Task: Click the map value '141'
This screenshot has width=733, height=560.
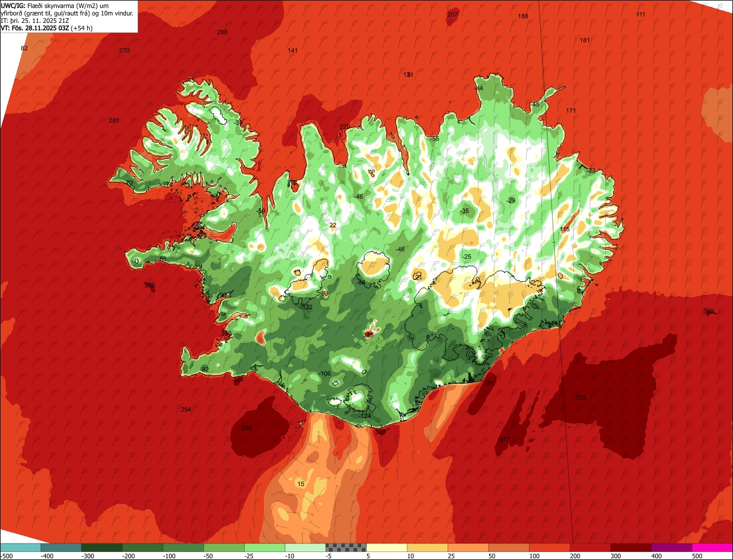Action: pyautogui.click(x=293, y=50)
